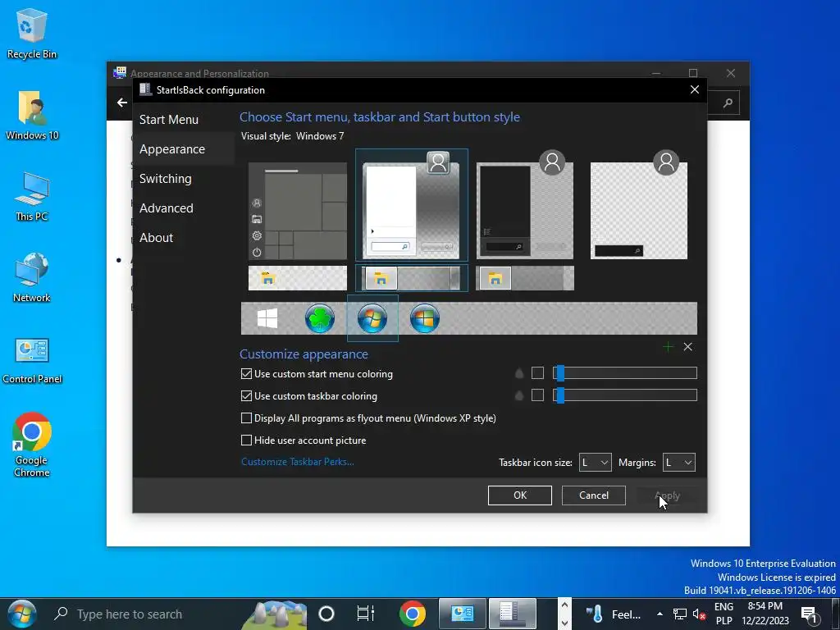Select the Windows 7 orb start button
The height and width of the screenshot is (630, 840).
click(x=372, y=318)
